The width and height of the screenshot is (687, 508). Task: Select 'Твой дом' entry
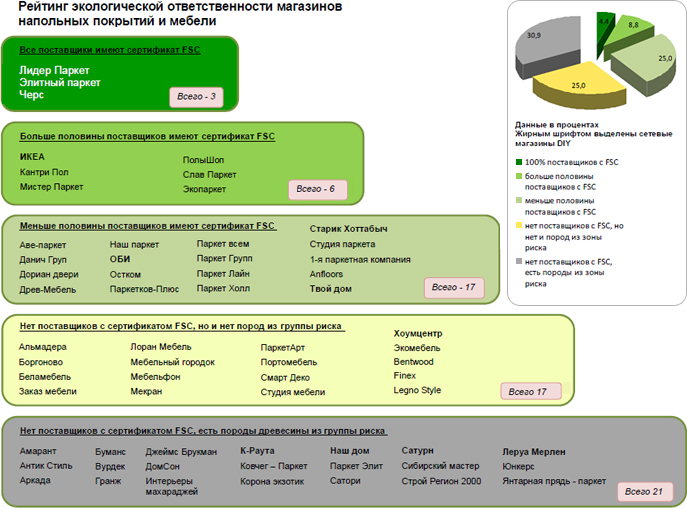tap(331, 289)
